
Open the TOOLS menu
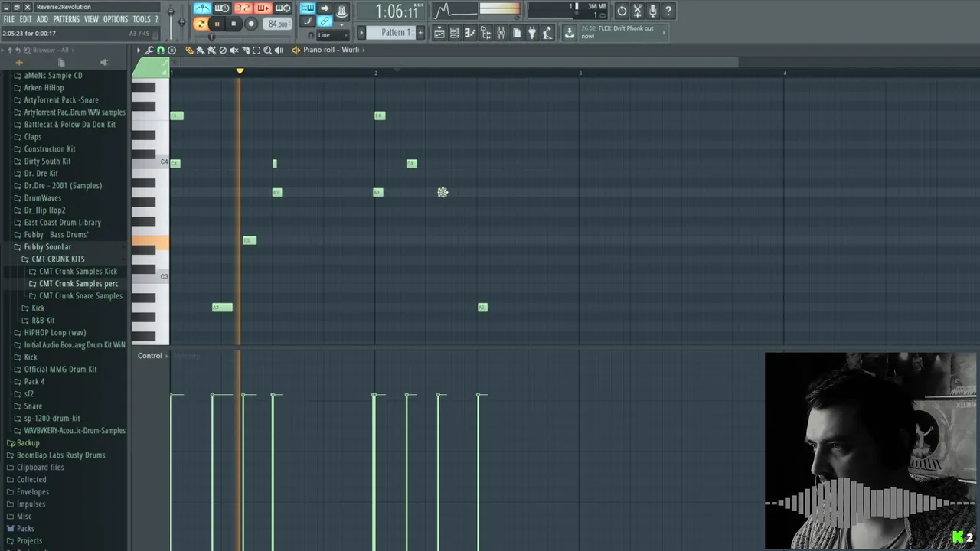pos(142,19)
